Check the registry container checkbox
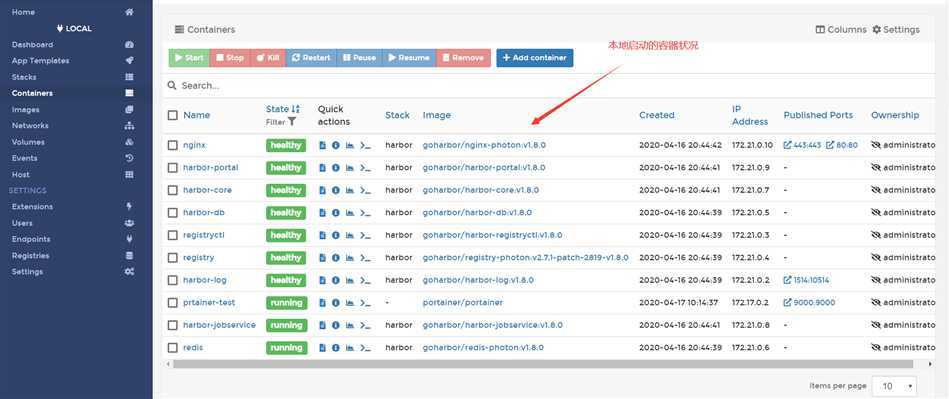 coord(172,258)
